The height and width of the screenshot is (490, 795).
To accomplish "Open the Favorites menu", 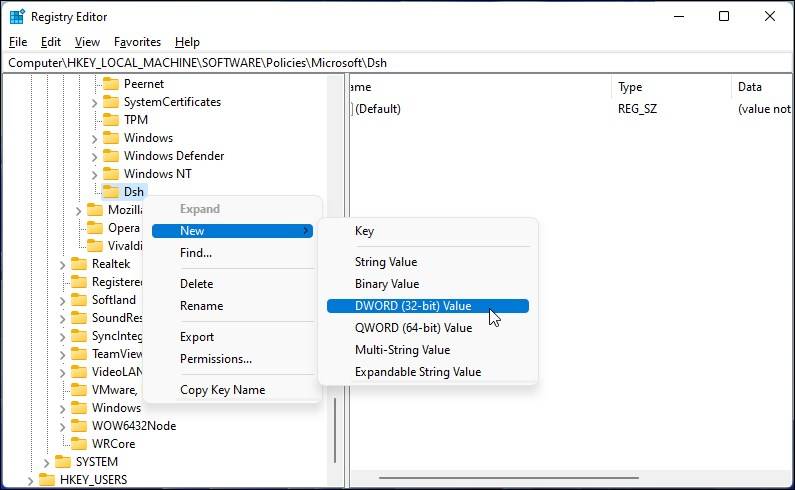I will pos(137,42).
